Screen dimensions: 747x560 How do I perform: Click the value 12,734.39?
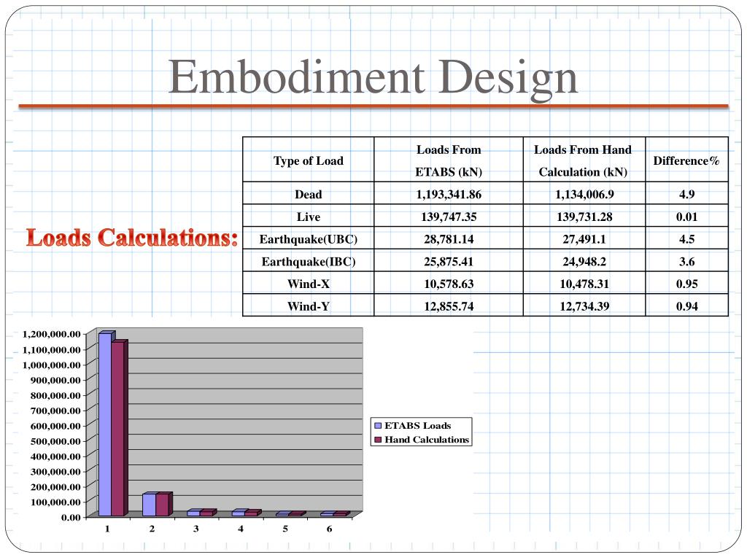click(584, 306)
